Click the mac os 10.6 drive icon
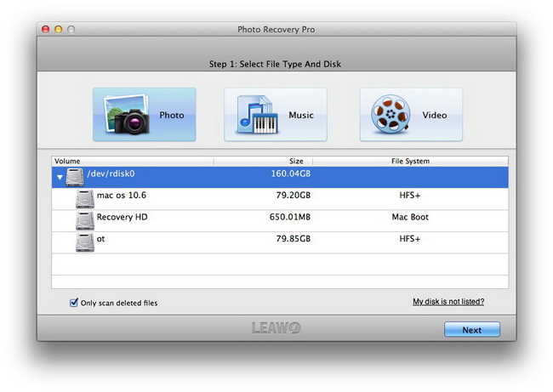Viewport: 553px width, 392px height. pyautogui.click(x=85, y=199)
